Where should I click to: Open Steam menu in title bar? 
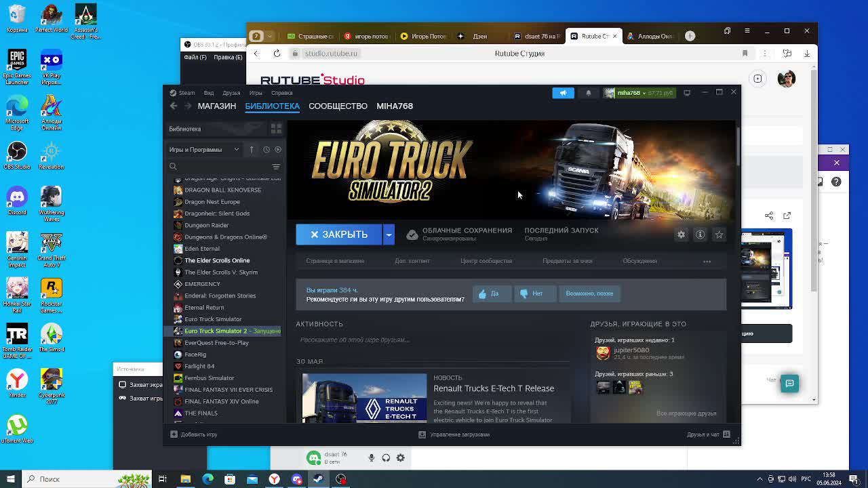[x=182, y=93]
